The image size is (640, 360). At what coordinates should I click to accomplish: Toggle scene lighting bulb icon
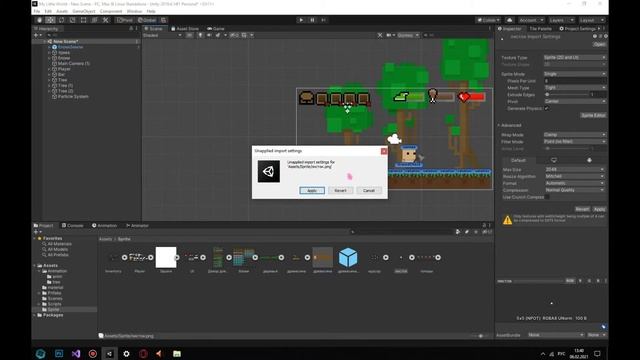point(200,36)
